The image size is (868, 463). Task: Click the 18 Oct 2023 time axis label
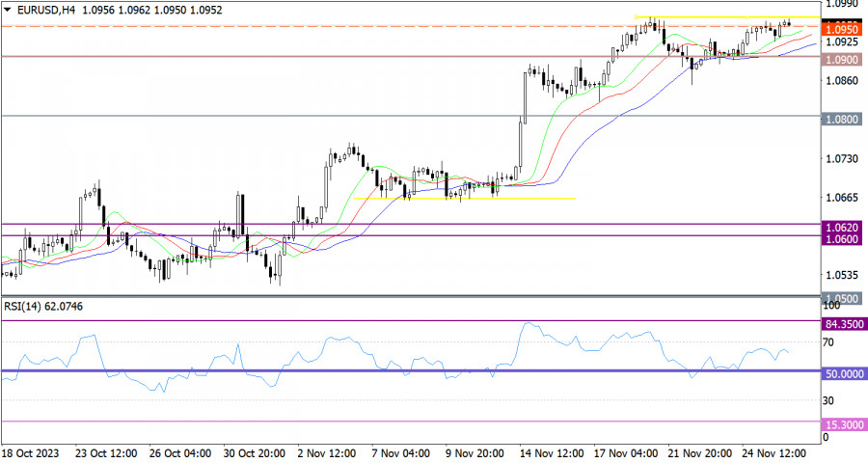click(x=31, y=453)
